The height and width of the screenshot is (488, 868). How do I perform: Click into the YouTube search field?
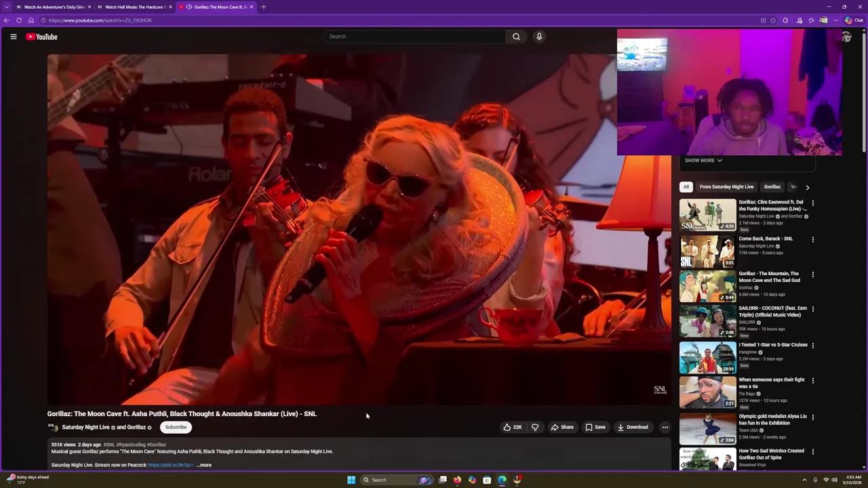point(415,37)
